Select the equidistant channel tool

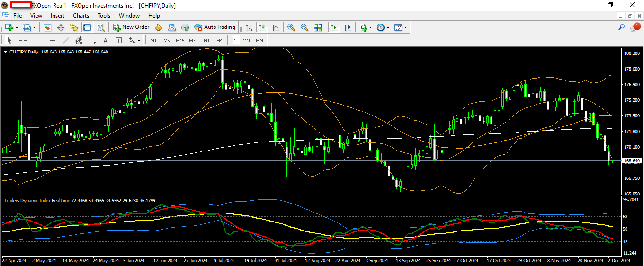coord(79,40)
